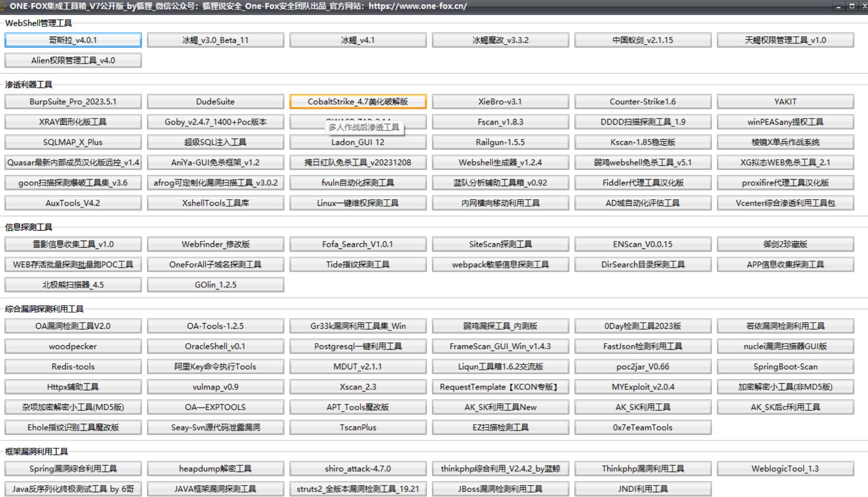Click Redis-tools button
This screenshot has height=497, width=868.
[x=73, y=367]
